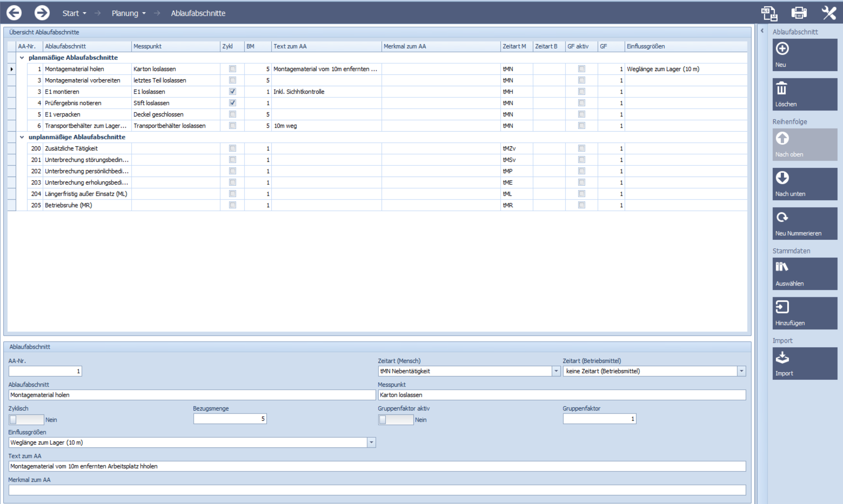Move row up with Nach oben
Image resolution: width=843 pixels, height=504 pixels.
point(805,144)
